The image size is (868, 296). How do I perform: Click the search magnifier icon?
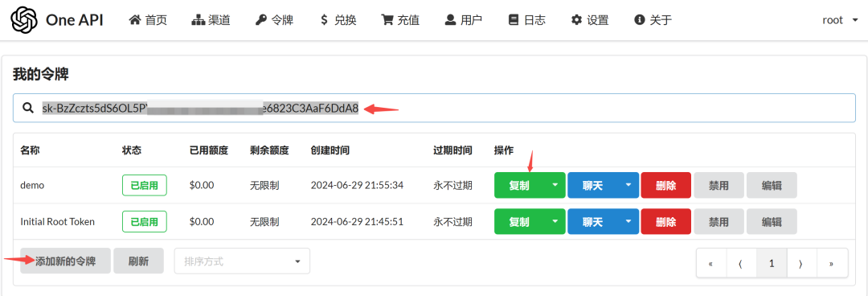tap(28, 108)
